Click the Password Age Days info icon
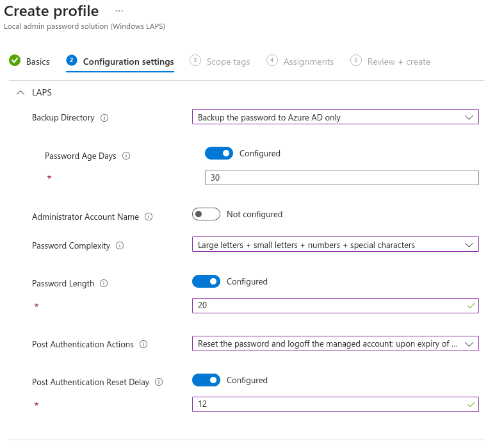The image size is (504, 446). click(x=126, y=156)
